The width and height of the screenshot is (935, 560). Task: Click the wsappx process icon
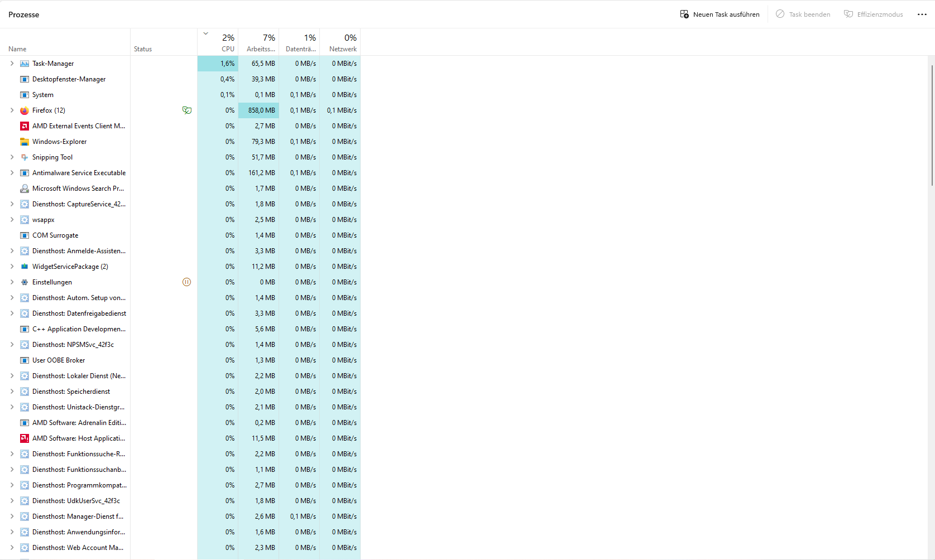point(25,219)
